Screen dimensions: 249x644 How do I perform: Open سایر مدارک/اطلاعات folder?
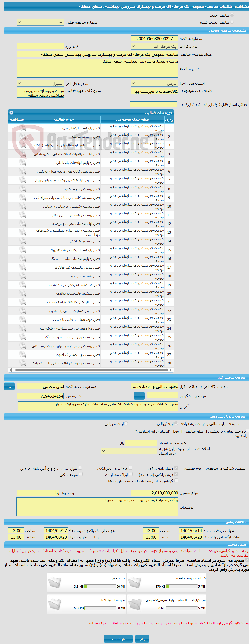pos(55,604)
